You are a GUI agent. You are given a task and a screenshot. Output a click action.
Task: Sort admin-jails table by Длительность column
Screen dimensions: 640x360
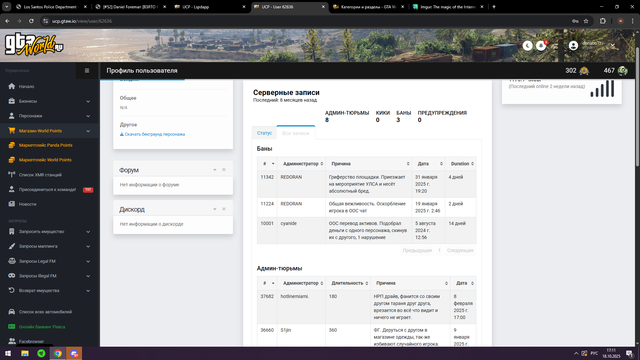click(348, 283)
